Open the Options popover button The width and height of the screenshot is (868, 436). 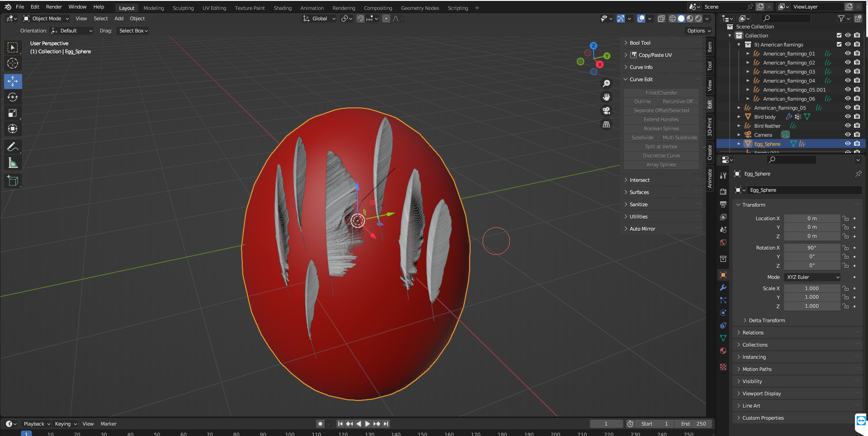699,31
